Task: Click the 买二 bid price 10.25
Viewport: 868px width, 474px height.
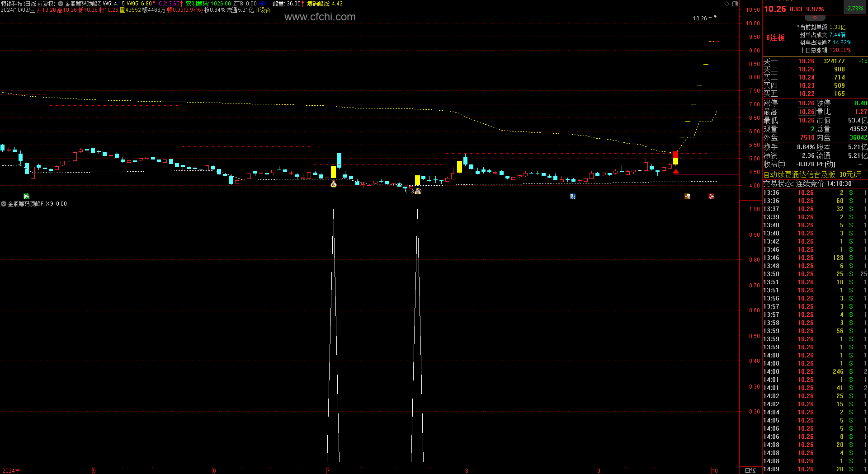Action: tap(806, 69)
